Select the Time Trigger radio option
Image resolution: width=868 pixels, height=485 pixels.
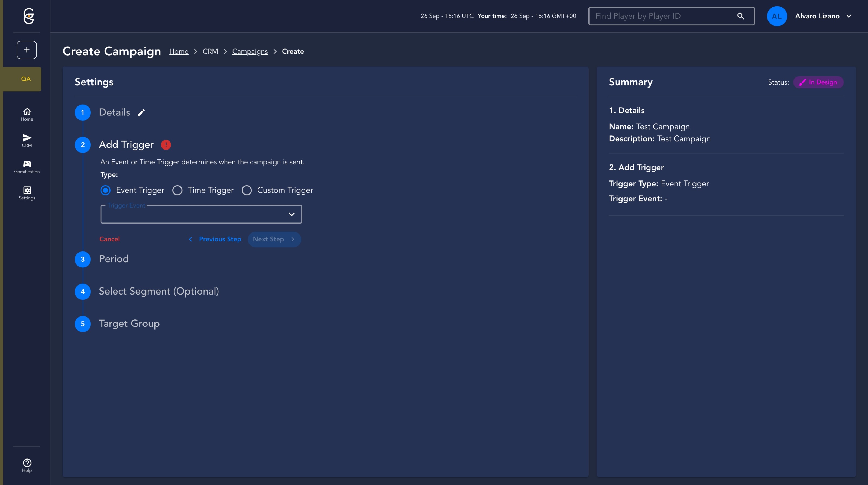point(177,190)
